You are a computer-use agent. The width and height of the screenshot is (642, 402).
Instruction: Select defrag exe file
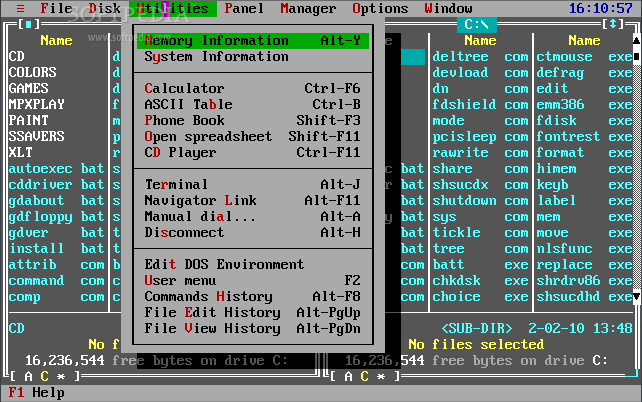pyautogui.click(x=584, y=72)
